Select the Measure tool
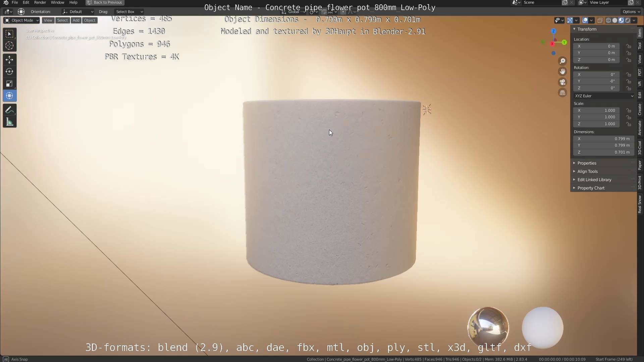The width and height of the screenshot is (644, 362). [x=9, y=122]
